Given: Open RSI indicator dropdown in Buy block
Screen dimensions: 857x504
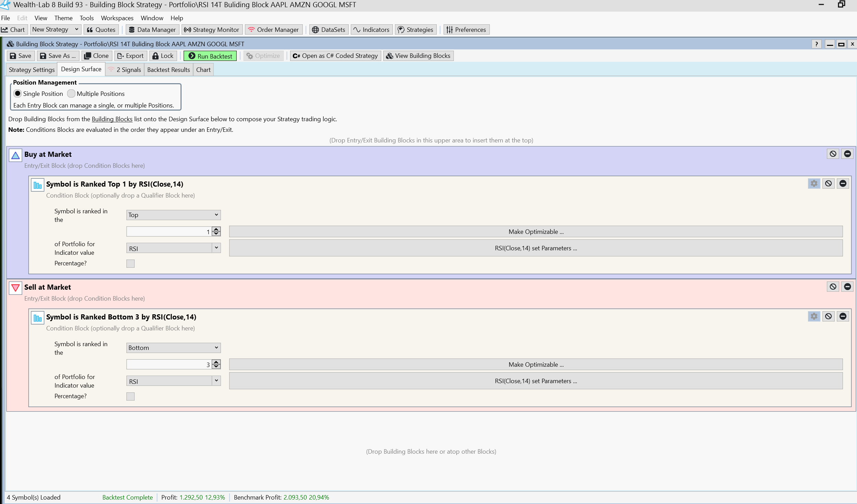Looking at the screenshot, I should [216, 248].
